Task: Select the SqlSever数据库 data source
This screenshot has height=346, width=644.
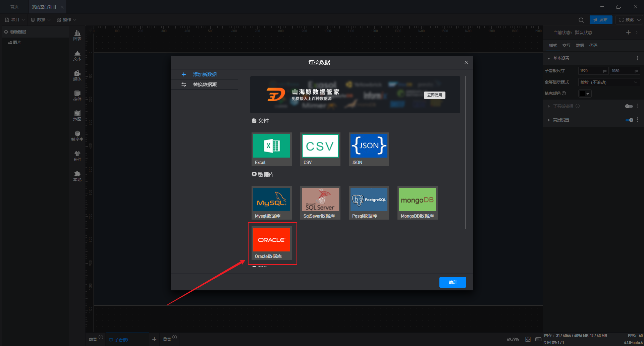Action: coord(320,203)
